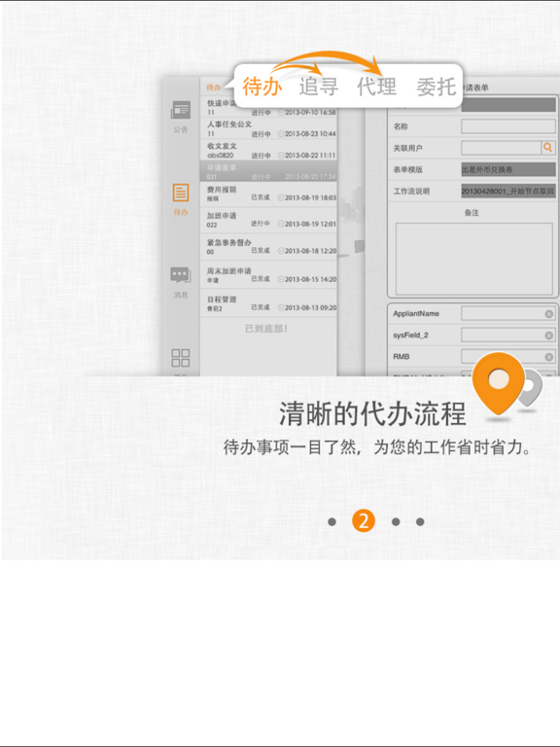Image resolution: width=560 pixels, height=747 pixels.
Task: Open the 费用报销 list entry
Action: [268, 194]
